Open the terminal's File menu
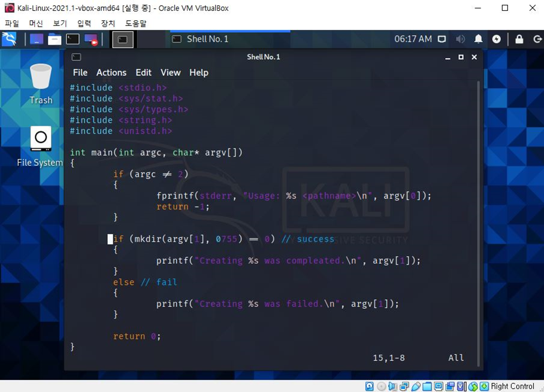 click(x=80, y=72)
